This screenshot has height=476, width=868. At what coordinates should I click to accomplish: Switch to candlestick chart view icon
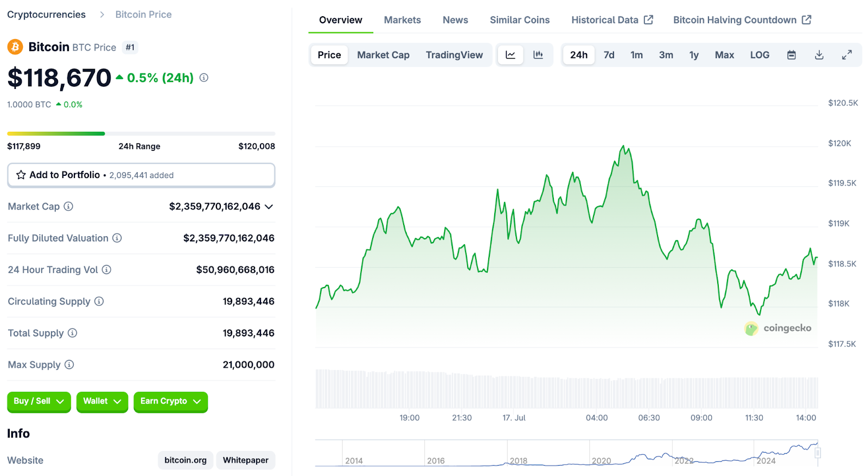pyautogui.click(x=538, y=55)
